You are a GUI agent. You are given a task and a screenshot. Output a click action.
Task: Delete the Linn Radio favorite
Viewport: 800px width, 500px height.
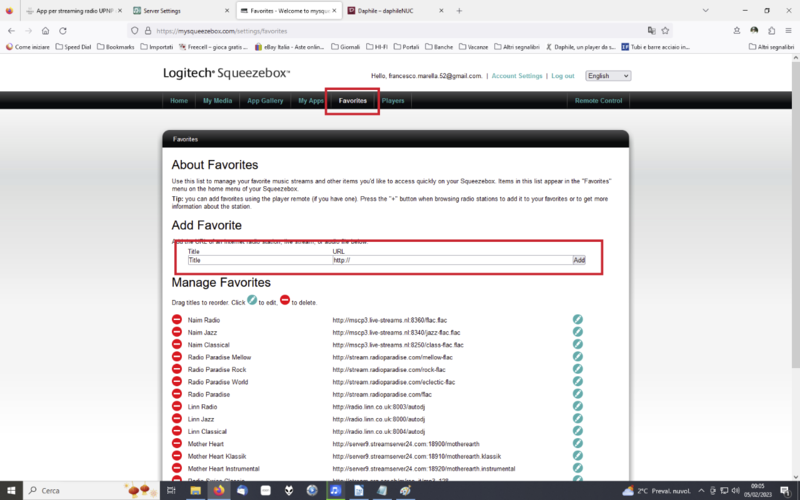(x=177, y=407)
